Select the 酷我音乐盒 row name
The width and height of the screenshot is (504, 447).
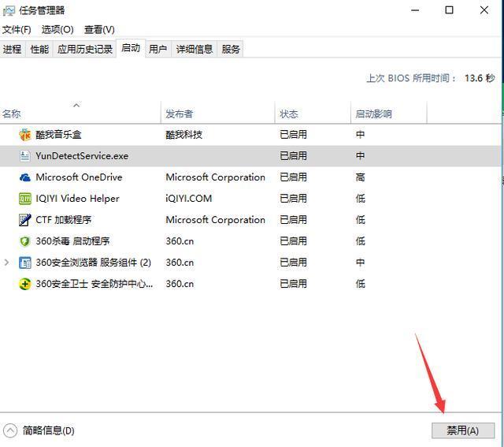(58, 135)
